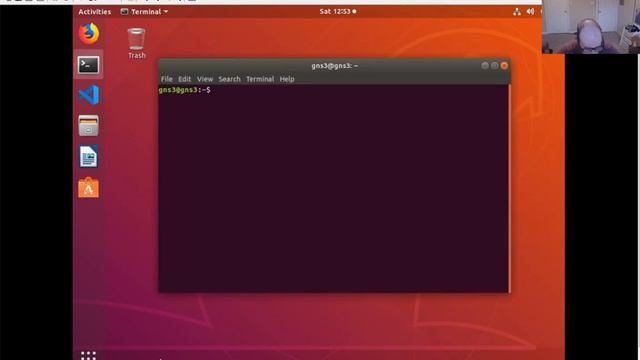Click the webcam video thumbnail
The image size is (640, 360).
click(x=591, y=27)
